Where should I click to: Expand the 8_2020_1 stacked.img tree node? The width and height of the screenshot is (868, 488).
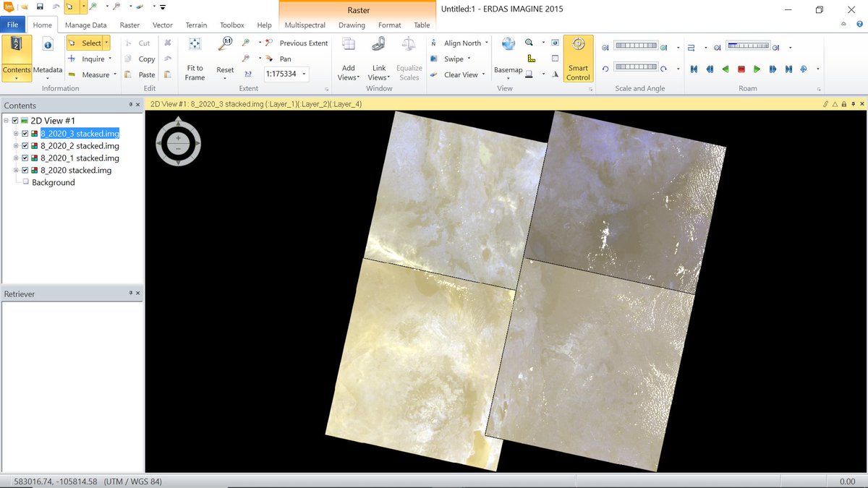tap(15, 158)
